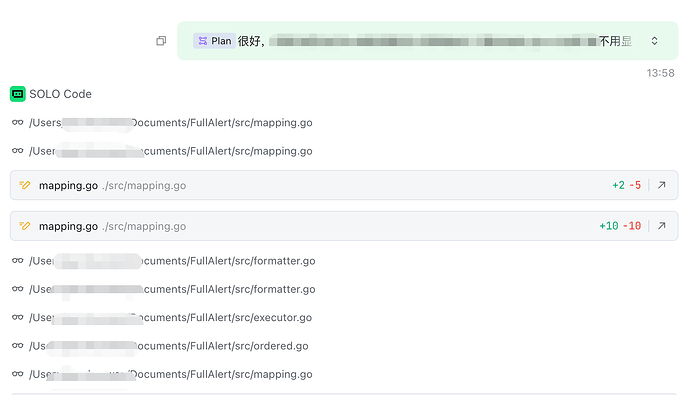
Task: Click the copy message icon beside the prompt
Action: [x=161, y=41]
